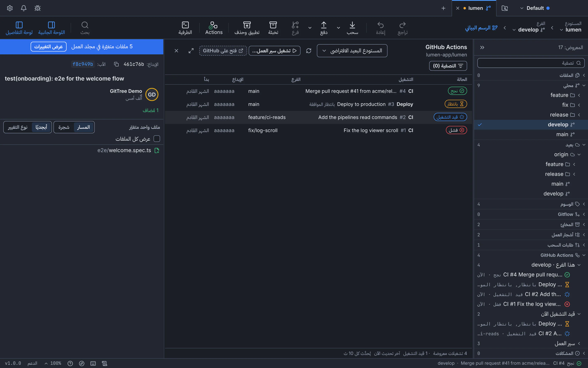The image size is (588, 368).
Task: Refresh the GitHub Actions runs list
Action: [308, 51]
